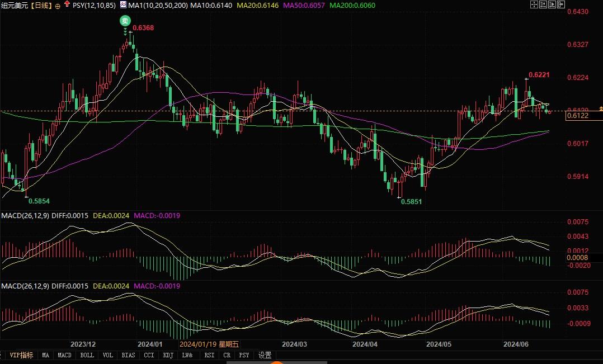Open PSY(12,10,85) indicator parameters
Image resolution: width=603 pixels, height=364 pixels.
click(x=93, y=5)
